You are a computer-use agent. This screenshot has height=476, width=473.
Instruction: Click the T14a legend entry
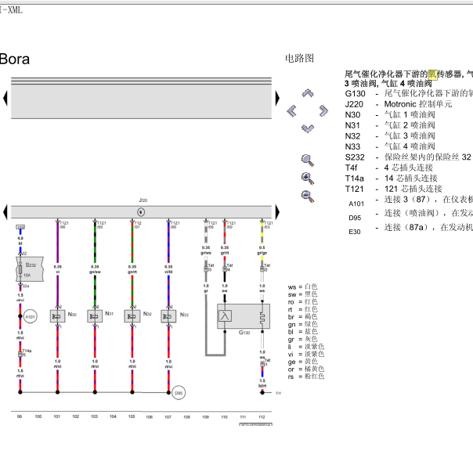coord(391,178)
